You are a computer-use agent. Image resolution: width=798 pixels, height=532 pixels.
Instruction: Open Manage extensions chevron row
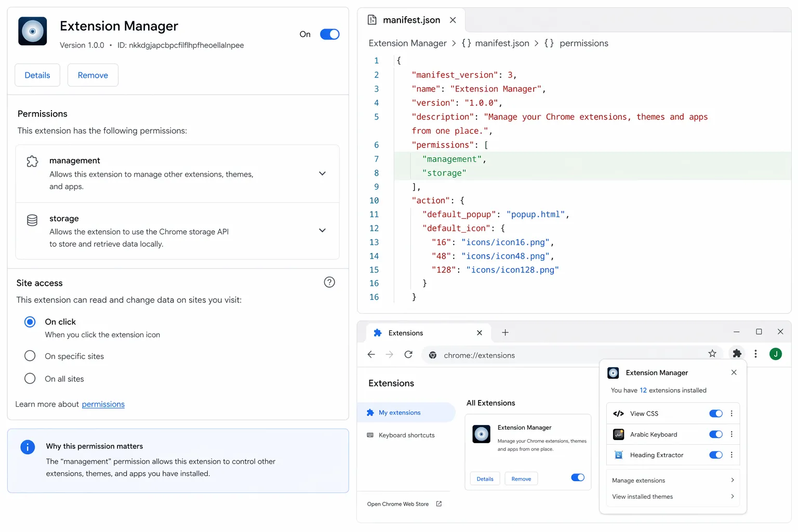tap(673, 481)
